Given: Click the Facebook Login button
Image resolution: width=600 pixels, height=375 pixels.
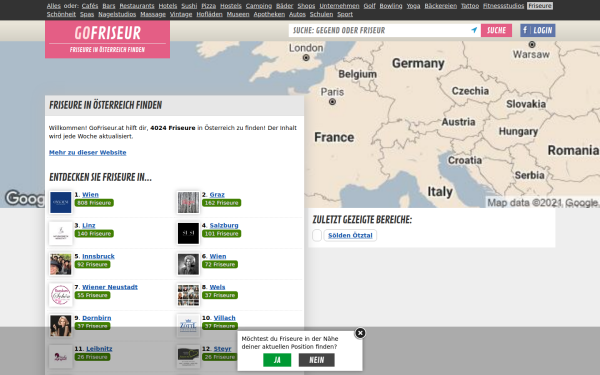Looking at the screenshot, I should tap(538, 30).
